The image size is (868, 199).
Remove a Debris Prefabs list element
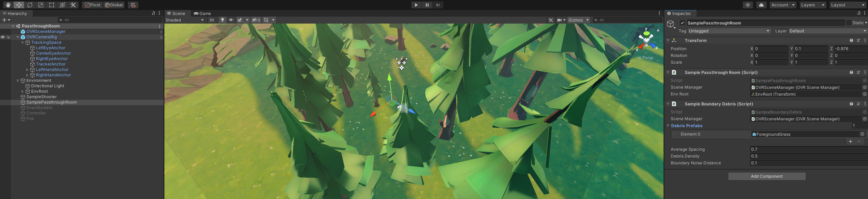point(858,141)
